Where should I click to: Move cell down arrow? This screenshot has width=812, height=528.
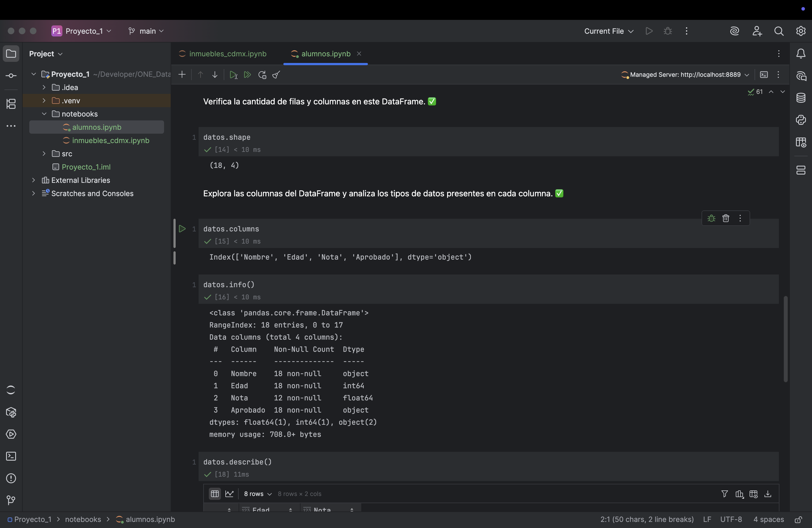215,75
